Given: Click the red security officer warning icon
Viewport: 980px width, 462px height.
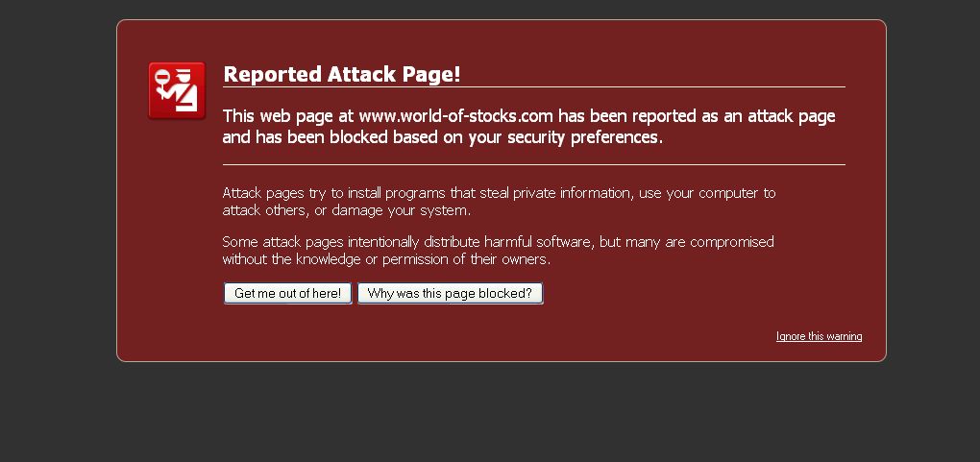Looking at the screenshot, I should (x=177, y=90).
